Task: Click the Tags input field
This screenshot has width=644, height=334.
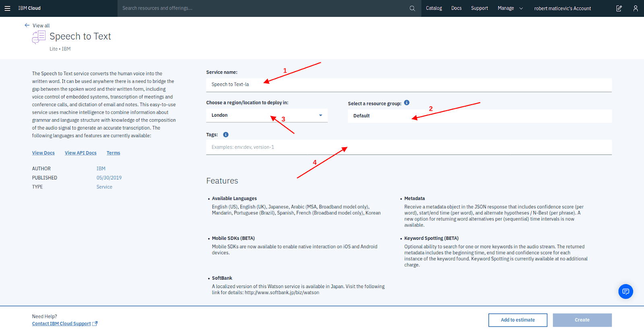Action: [409, 147]
